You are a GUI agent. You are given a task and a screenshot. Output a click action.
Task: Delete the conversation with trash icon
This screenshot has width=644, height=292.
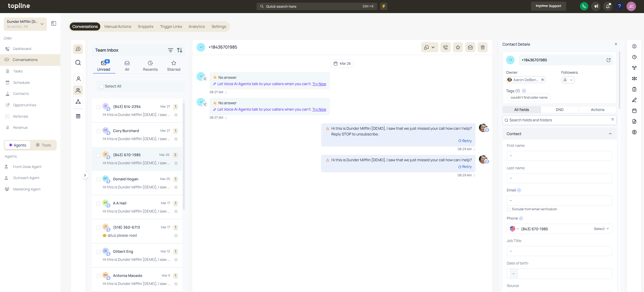(x=483, y=47)
